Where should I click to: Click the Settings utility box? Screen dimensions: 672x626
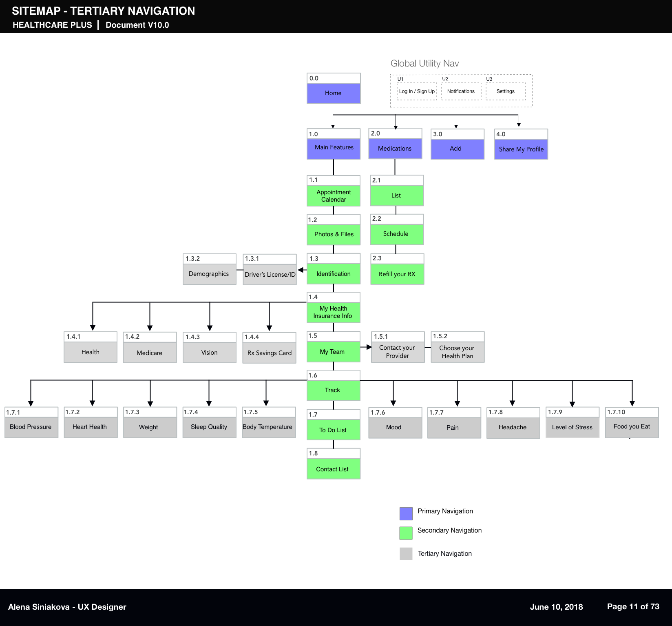(x=506, y=91)
